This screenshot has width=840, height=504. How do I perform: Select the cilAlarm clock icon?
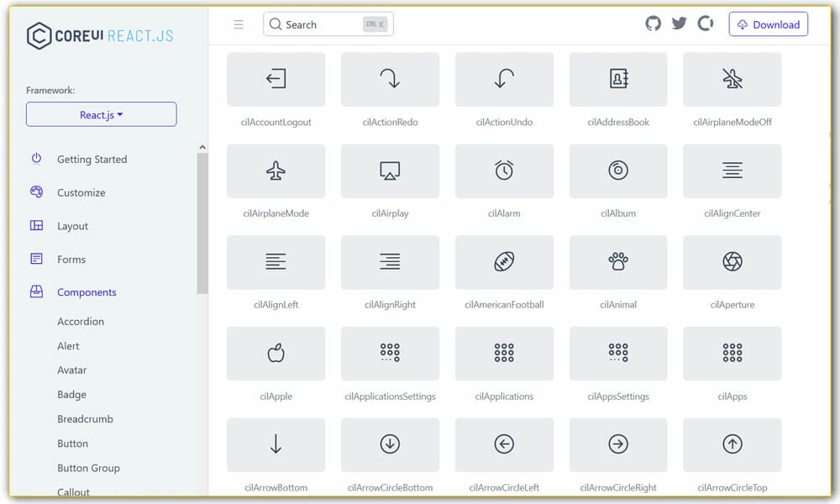pos(504,171)
